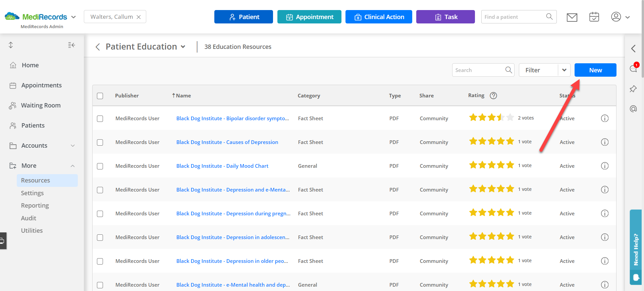Open Black Dog Institute - Daily Mood Chart link
Image resolution: width=644 pixels, height=291 pixels.
pos(222,166)
